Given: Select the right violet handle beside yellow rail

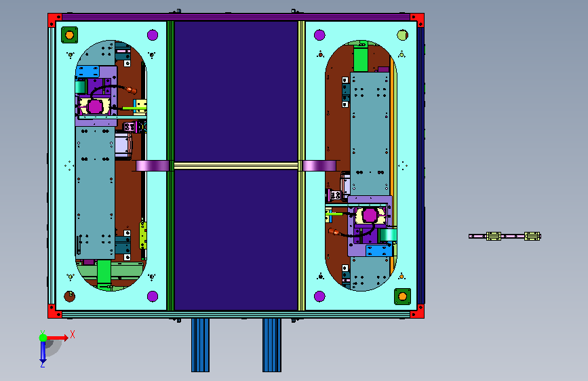Looking at the screenshot, I should coord(319,165).
